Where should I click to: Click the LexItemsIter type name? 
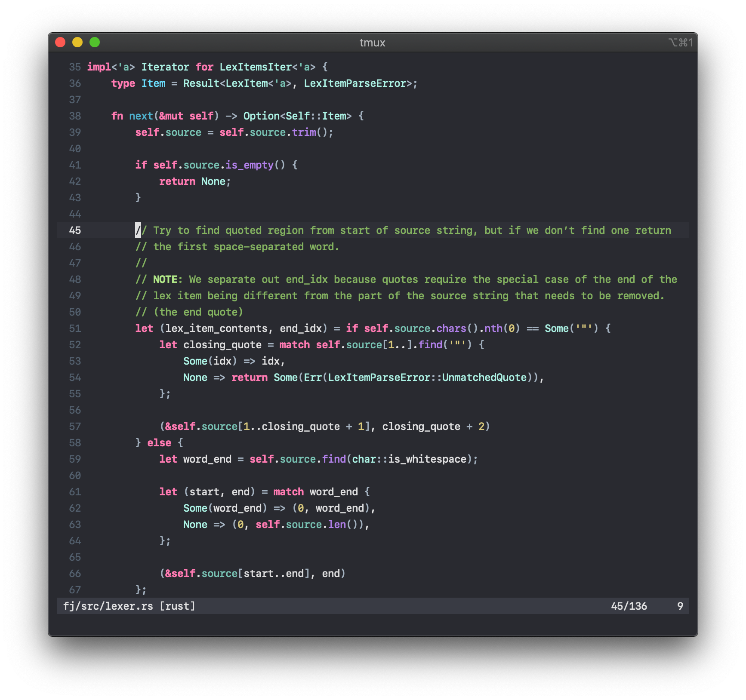(256, 67)
